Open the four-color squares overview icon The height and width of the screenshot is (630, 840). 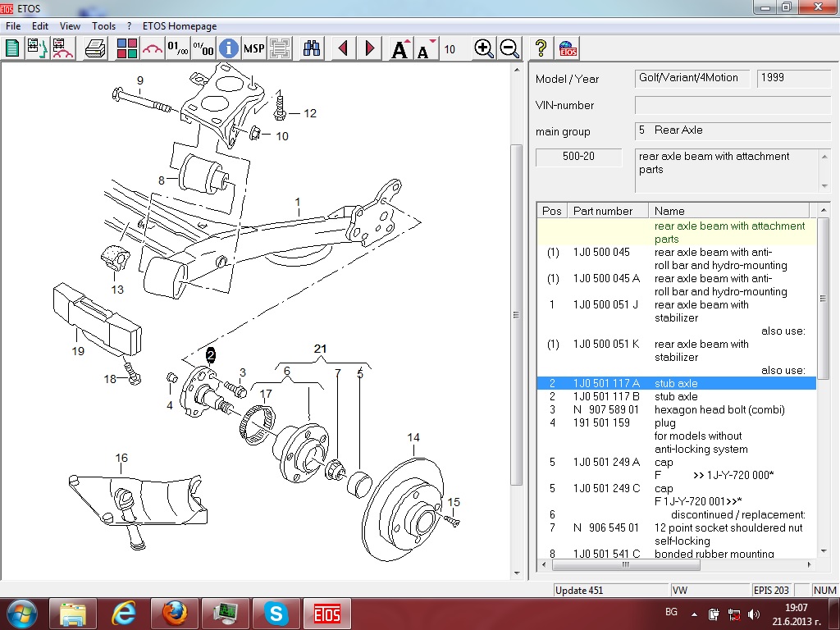[x=126, y=48]
